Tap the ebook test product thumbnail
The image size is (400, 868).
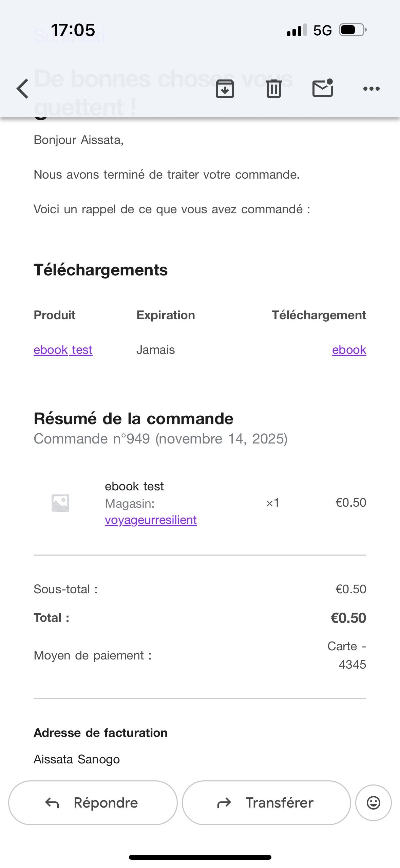tap(60, 503)
